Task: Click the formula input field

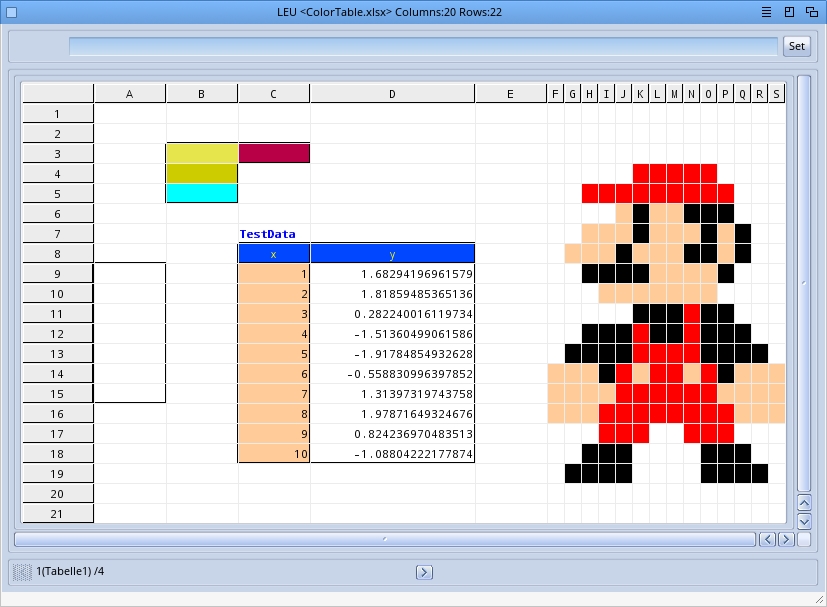Action: click(x=422, y=46)
